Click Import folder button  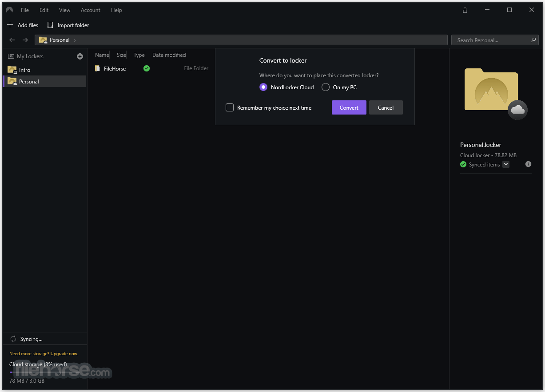[68, 25]
